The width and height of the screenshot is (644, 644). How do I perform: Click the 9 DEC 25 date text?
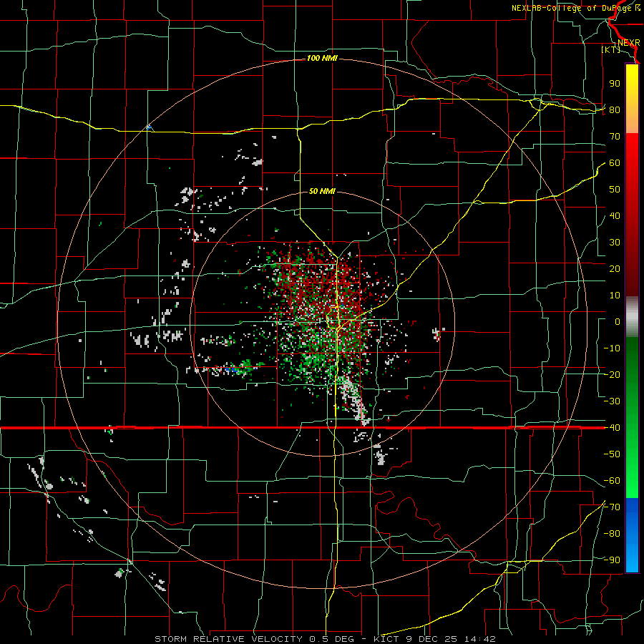point(432,639)
